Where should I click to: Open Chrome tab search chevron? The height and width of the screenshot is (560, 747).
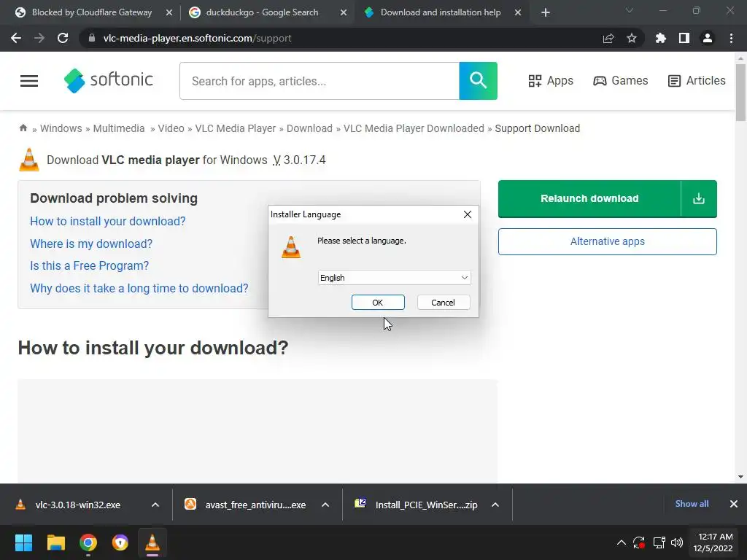click(x=630, y=10)
